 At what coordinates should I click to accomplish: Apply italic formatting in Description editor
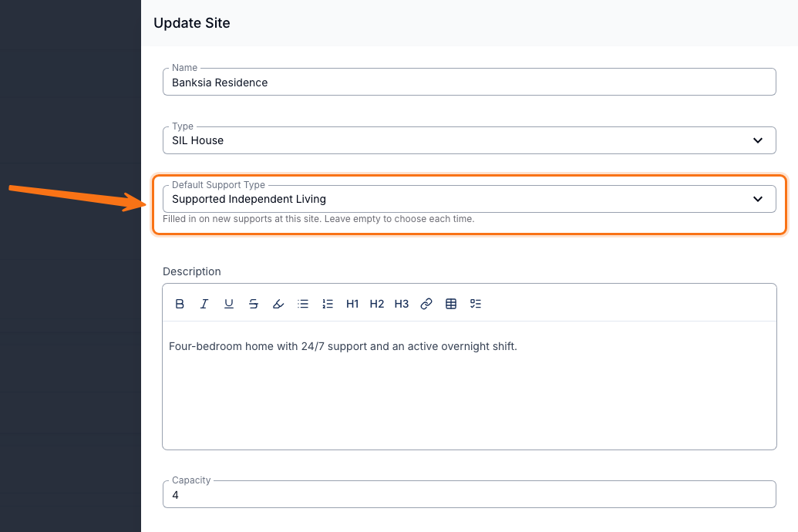204,304
